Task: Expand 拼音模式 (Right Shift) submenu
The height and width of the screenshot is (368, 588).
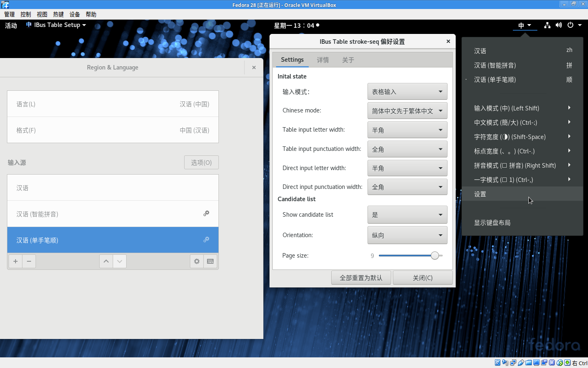Action: pyautogui.click(x=523, y=165)
